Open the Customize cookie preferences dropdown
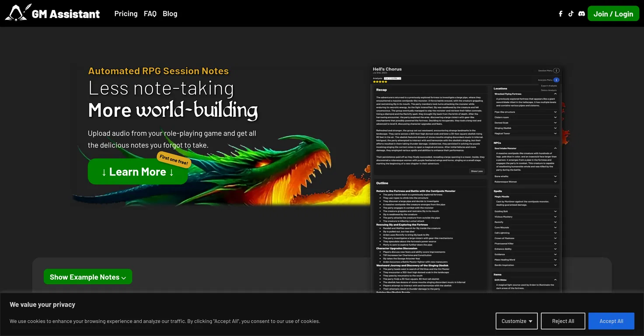 click(516, 321)
